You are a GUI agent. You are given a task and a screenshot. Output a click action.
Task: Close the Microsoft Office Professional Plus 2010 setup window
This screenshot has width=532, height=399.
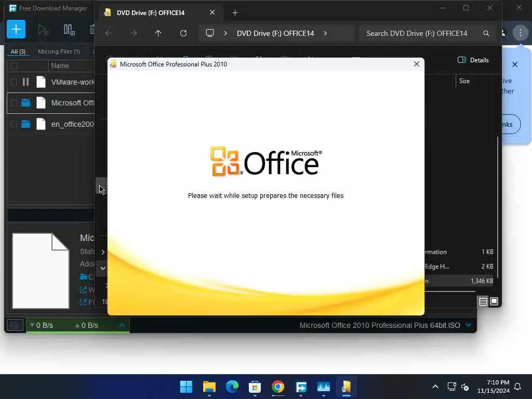tap(417, 64)
